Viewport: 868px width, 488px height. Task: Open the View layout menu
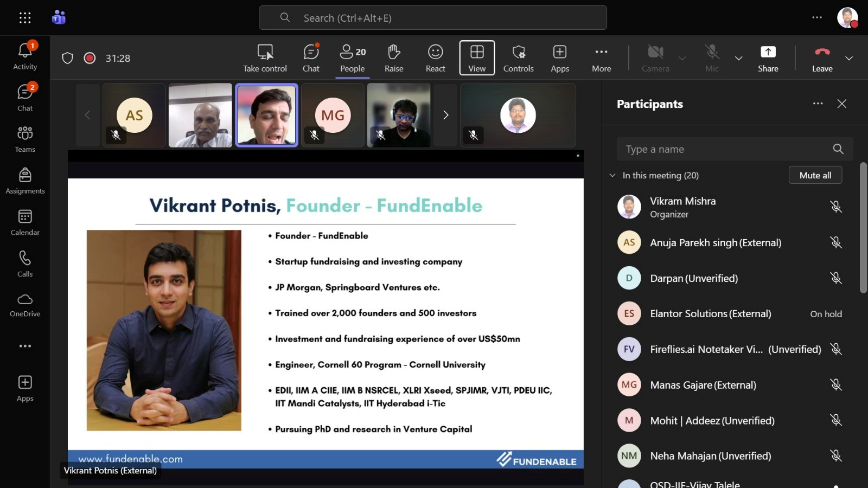(x=477, y=58)
